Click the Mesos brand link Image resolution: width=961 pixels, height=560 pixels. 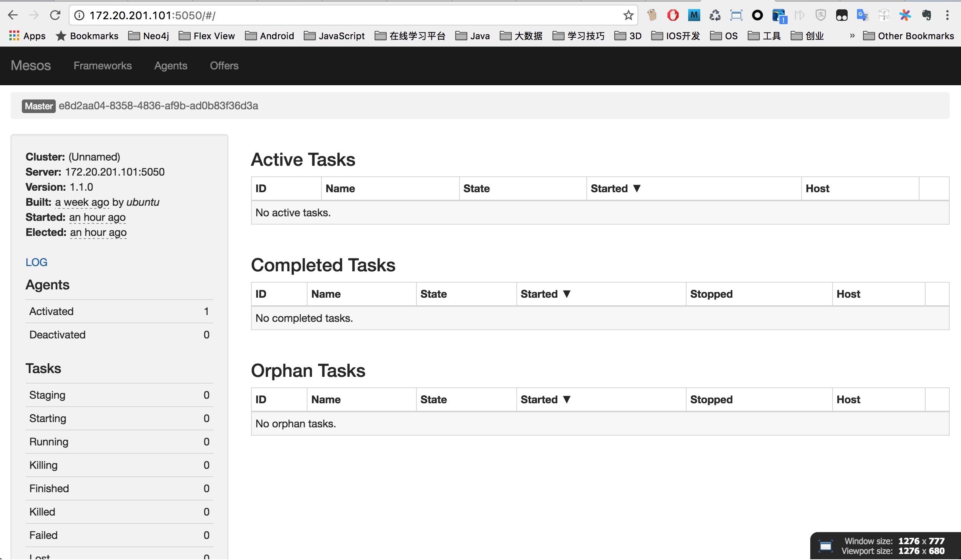(31, 66)
